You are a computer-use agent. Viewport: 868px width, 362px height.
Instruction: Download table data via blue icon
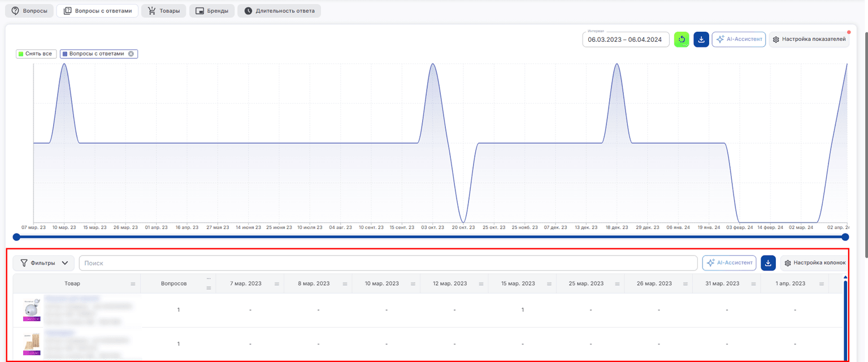[768, 263]
